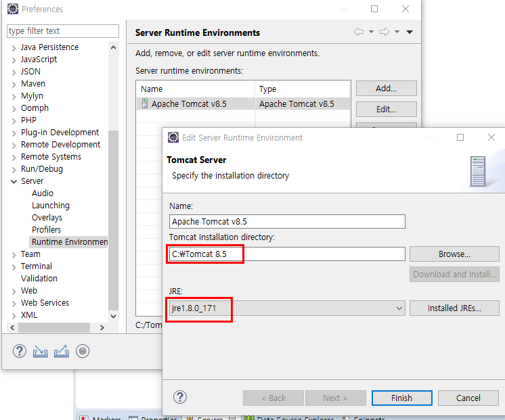Viewport: 505px width, 420px height.
Task: Close the Edit Server Runtime Environment dialog
Action: coord(491,137)
